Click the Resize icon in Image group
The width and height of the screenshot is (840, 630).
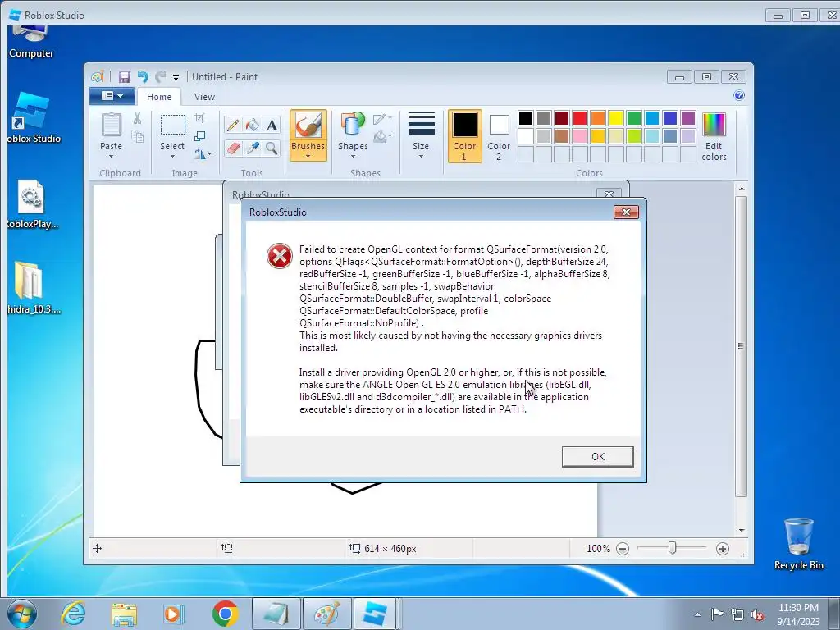[200, 136]
